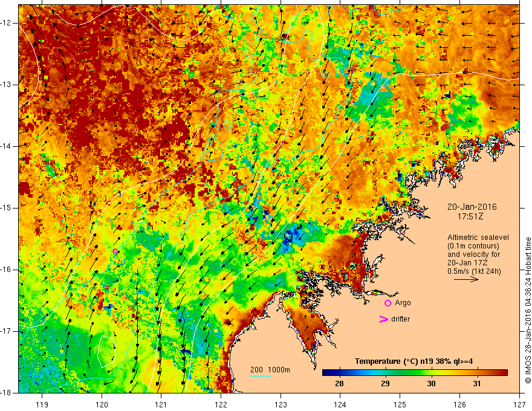Click the color bar value 30
This screenshot has width=532, height=411.
(431, 384)
